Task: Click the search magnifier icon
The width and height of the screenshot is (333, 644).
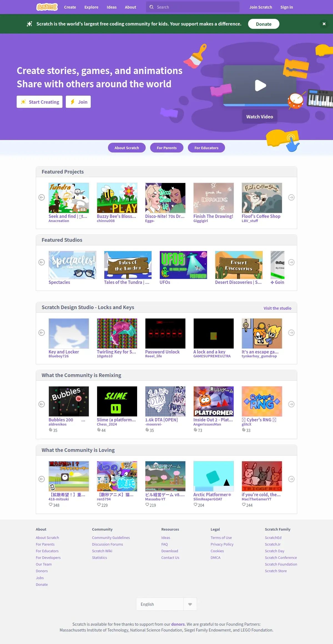Action: 152,7
